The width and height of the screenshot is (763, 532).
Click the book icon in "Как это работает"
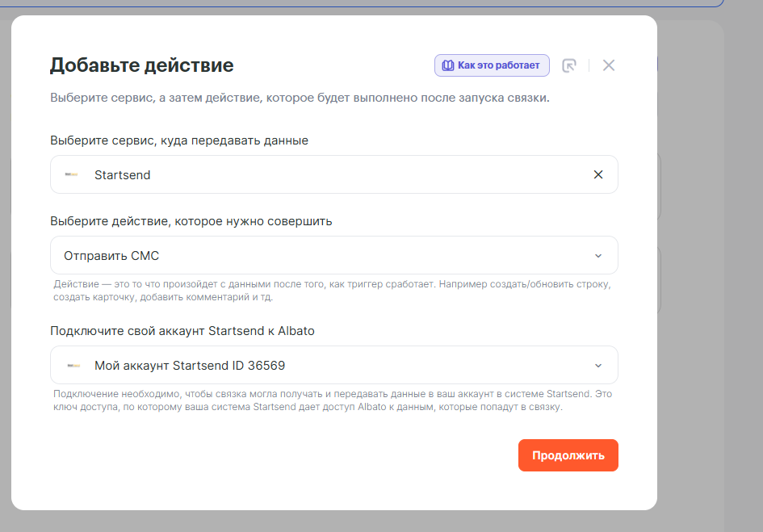(447, 65)
